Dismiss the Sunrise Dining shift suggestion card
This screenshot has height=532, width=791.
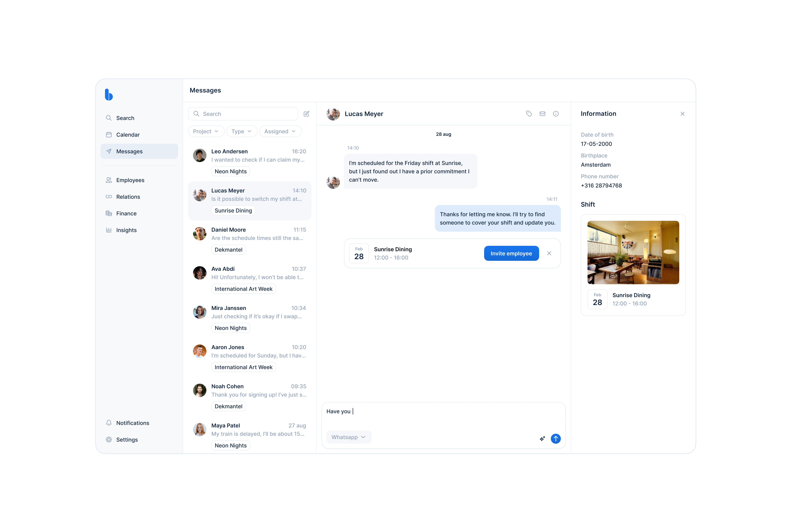tap(549, 254)
